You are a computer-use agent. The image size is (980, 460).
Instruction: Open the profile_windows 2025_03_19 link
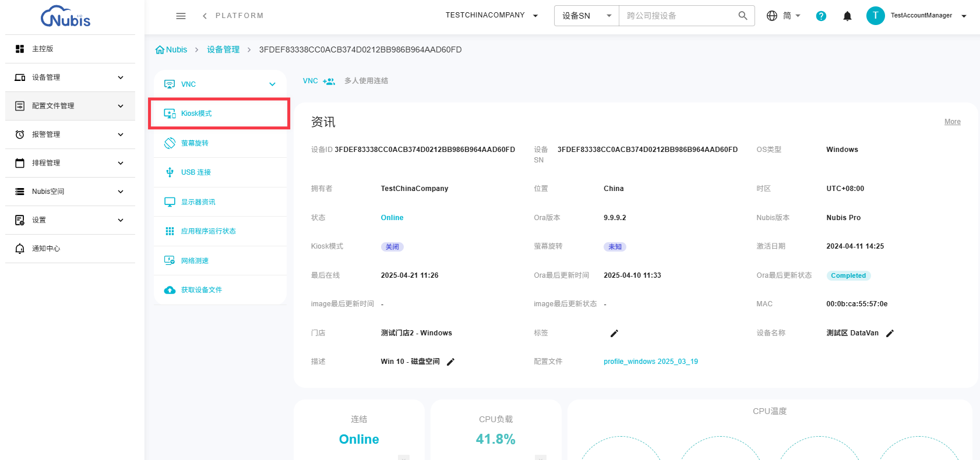click(x=651, y=362)
